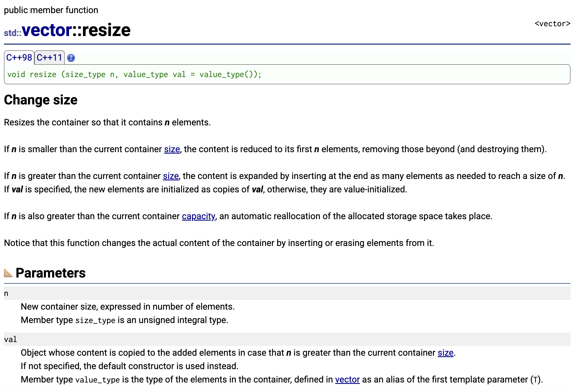Switch to the C++11 tab
This screenshot has width=580, height=392.
[x=49, y=58]
